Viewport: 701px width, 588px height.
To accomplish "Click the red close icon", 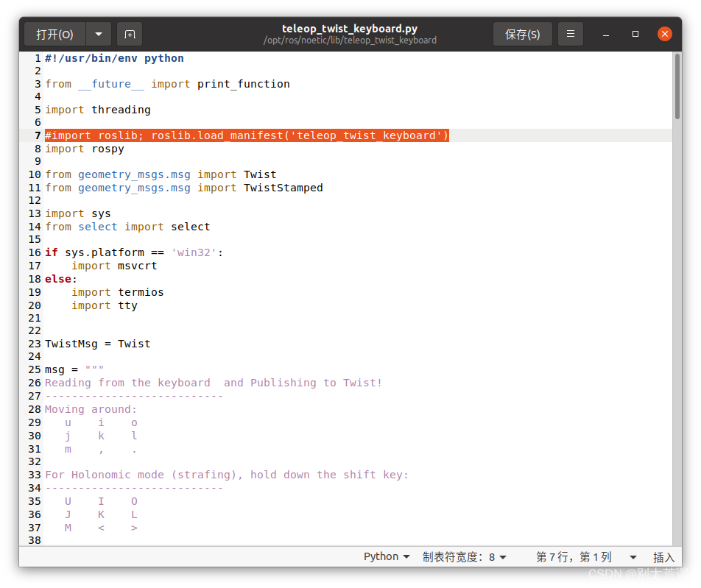I will point(665,33).
